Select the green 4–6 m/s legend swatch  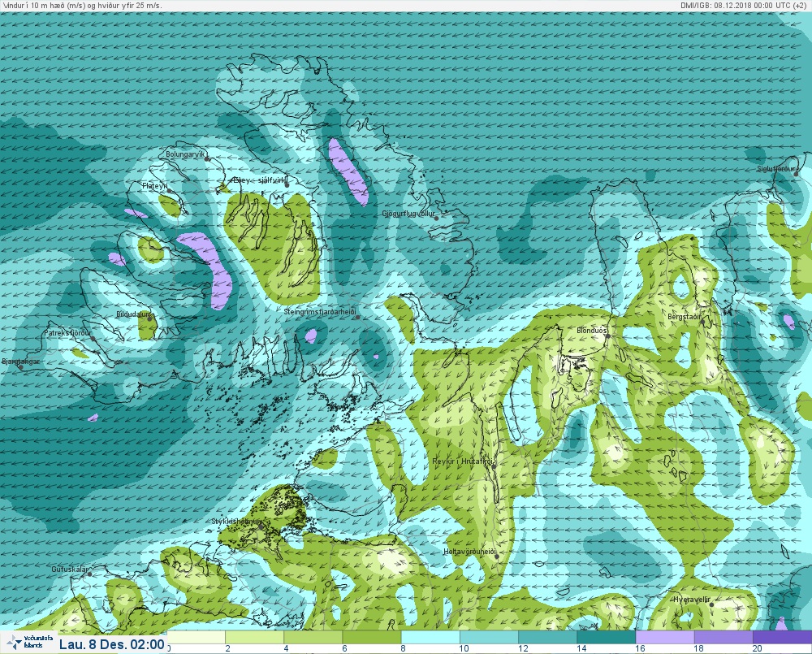point(313,637)
